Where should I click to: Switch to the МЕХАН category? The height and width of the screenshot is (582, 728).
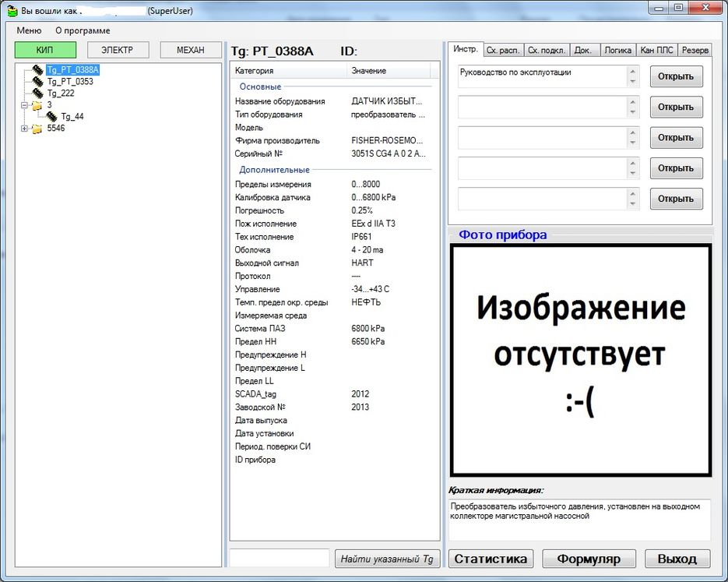pos(190,50)
